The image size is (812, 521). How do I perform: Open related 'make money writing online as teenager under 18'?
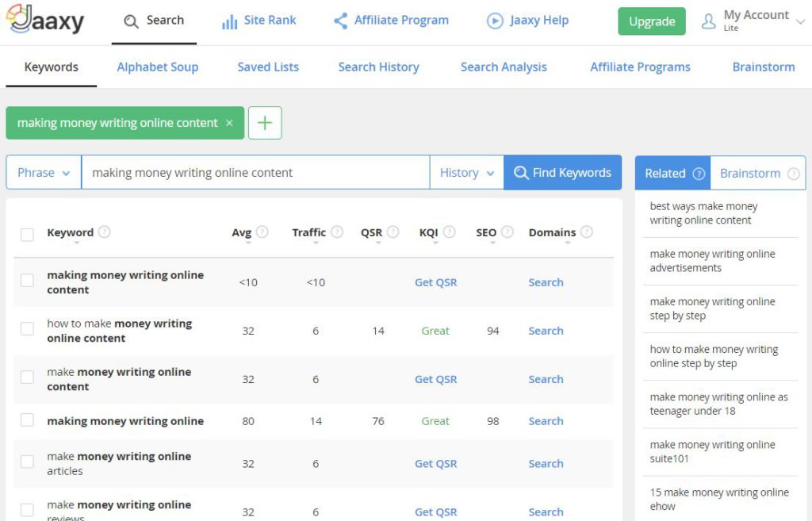pos(718,404)
